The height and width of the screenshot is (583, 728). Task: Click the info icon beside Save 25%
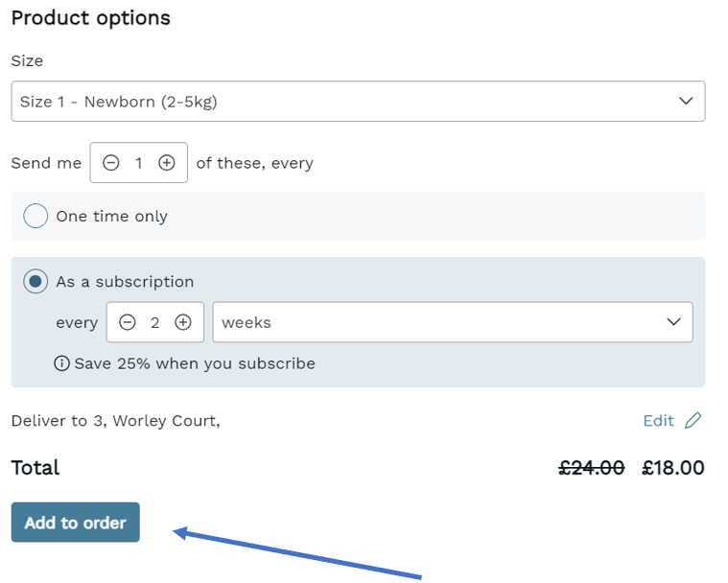click(x=61, y=363)
